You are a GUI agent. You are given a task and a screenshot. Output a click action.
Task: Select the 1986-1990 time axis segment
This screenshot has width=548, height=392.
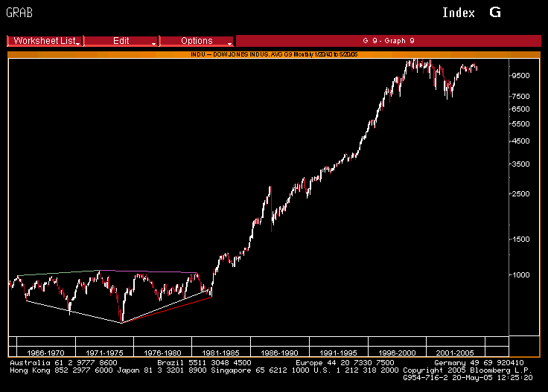[x=280, y=352]
